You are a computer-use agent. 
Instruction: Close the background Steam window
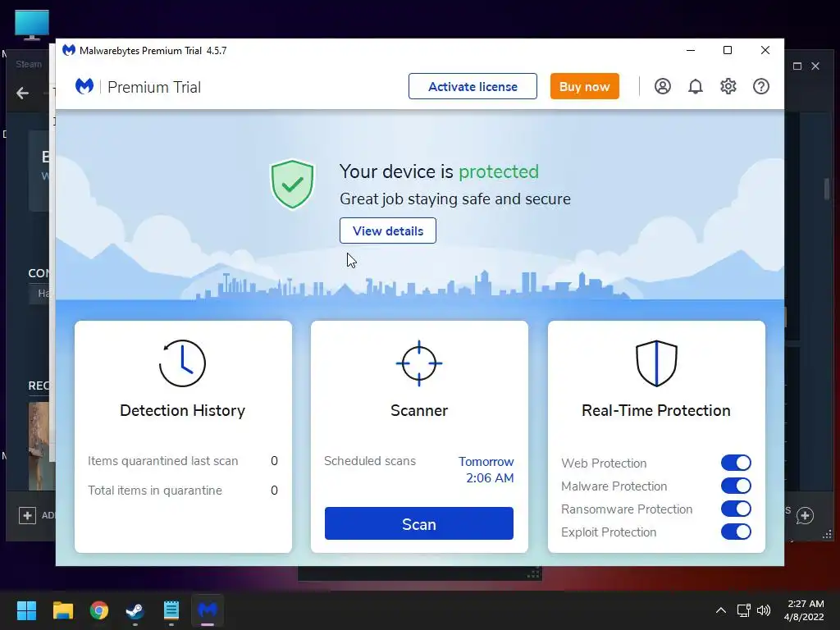(x=815, y=66)
